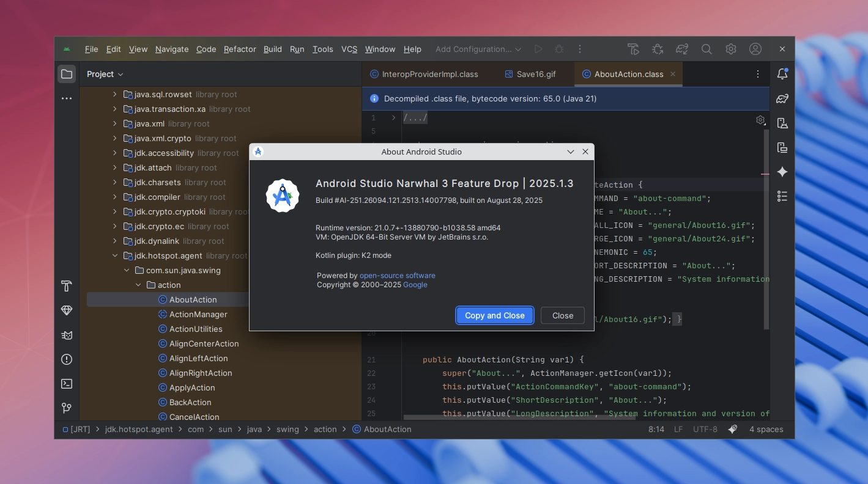
Task: Open the Terminal tool window
Action: click(67, 384)
